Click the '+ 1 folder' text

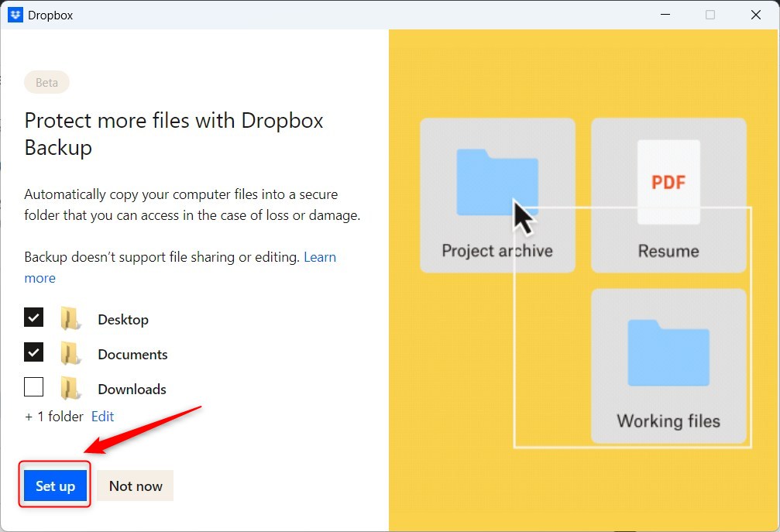point(54,416)
